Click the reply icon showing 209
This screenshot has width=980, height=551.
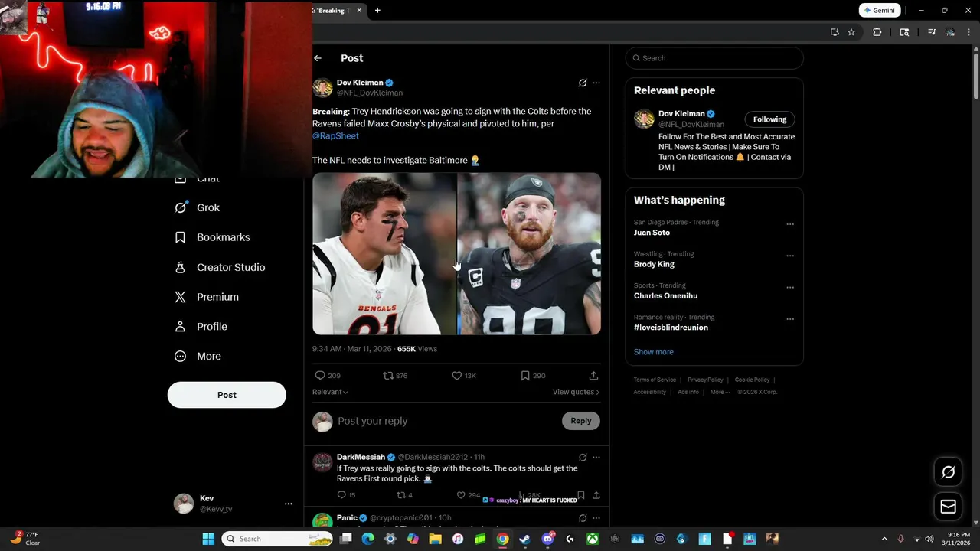pos(320,376)
